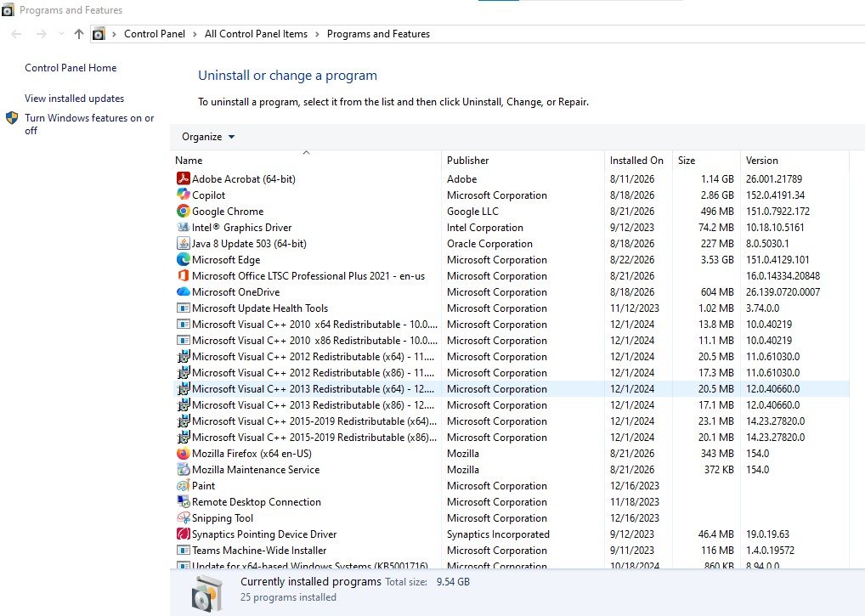Click the 2.86 GB Copilot size value
This screenshot has height=616, width=865.
click(x=717, y=195)
